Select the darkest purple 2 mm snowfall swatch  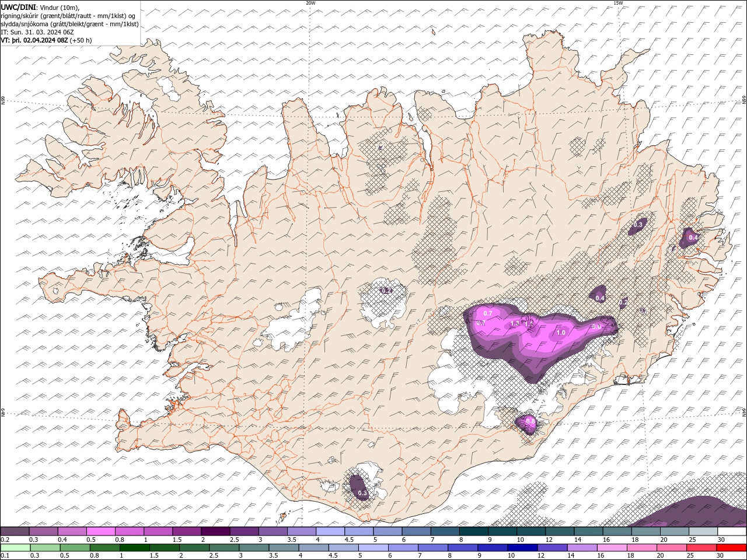click(x=215, y=531)
